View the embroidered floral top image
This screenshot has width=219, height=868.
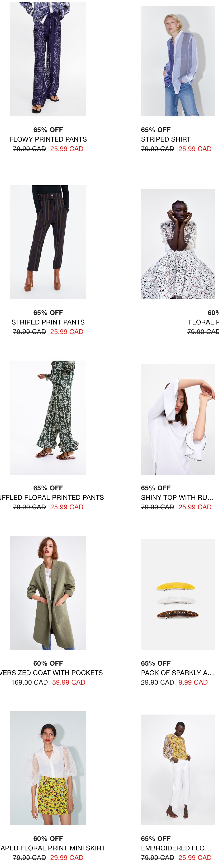[x=178, y=770]
